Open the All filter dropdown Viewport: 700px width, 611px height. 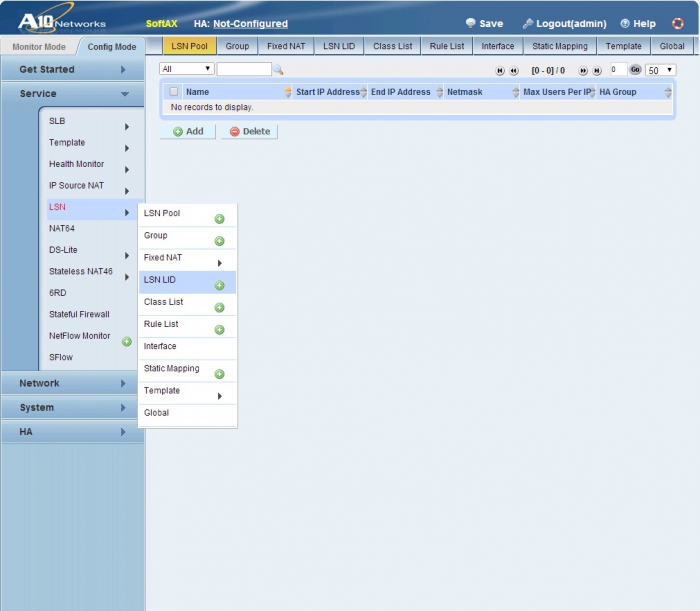(187, 69)
